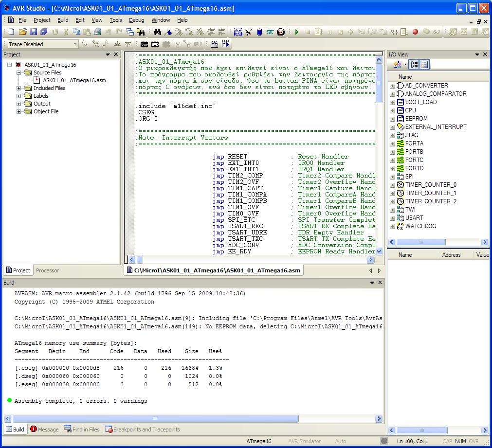Toggle bookmark with the blue flag icon
Screen dimensions: 492x448
coord(168,32)
